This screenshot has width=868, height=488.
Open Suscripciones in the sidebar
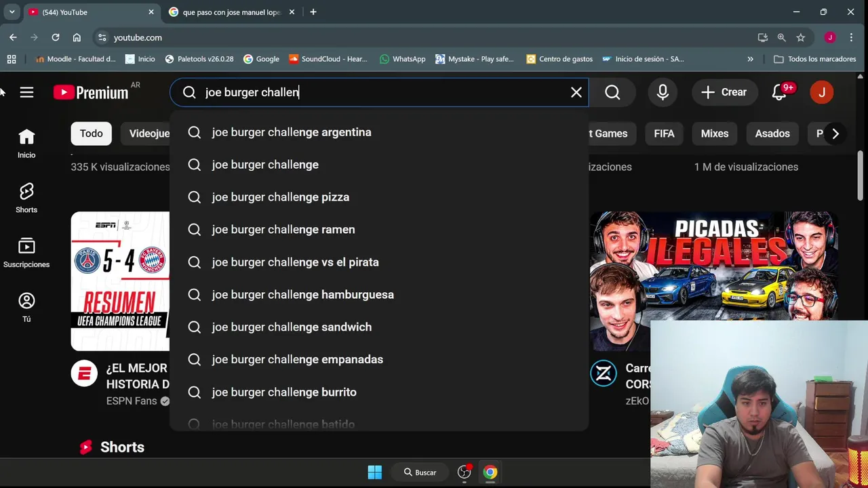pos(26,253)
